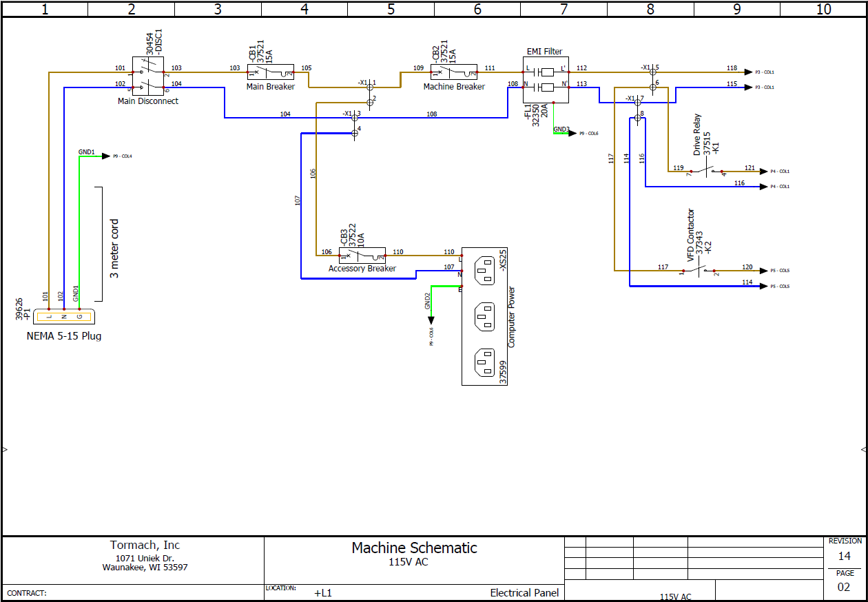Click the grid column 5 header
This screenshot has height=602, width=868.
coord(390,9)
